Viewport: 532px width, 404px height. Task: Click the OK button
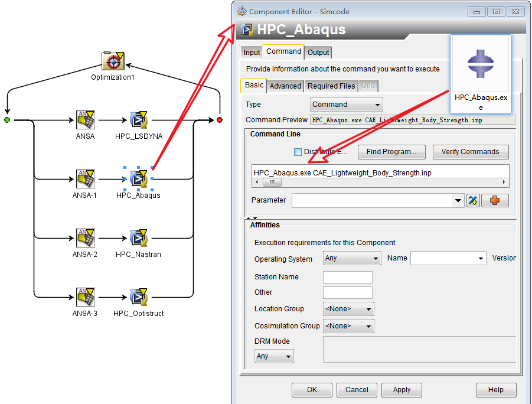point(312,390)
